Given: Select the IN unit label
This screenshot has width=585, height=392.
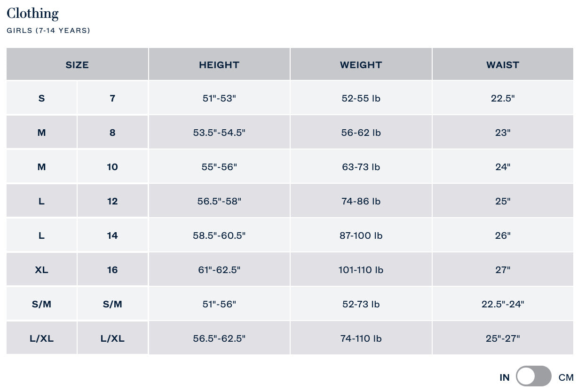Looking at the screenshot, I should point(505,377).
